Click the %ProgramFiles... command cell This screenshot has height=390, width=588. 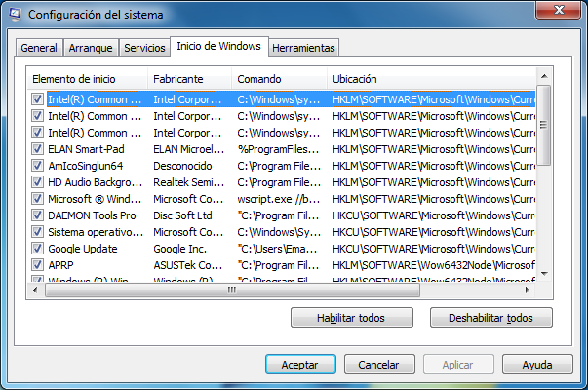pos(278,149)
